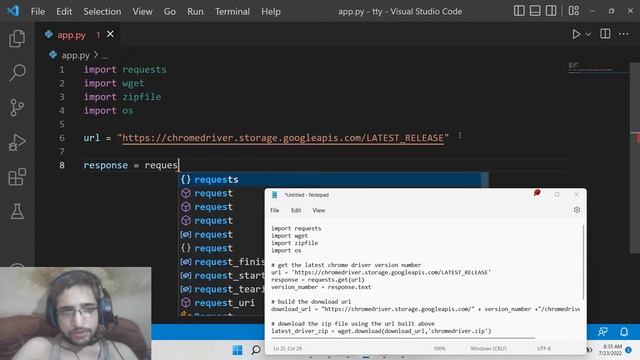Close the app.py tab

110,34
